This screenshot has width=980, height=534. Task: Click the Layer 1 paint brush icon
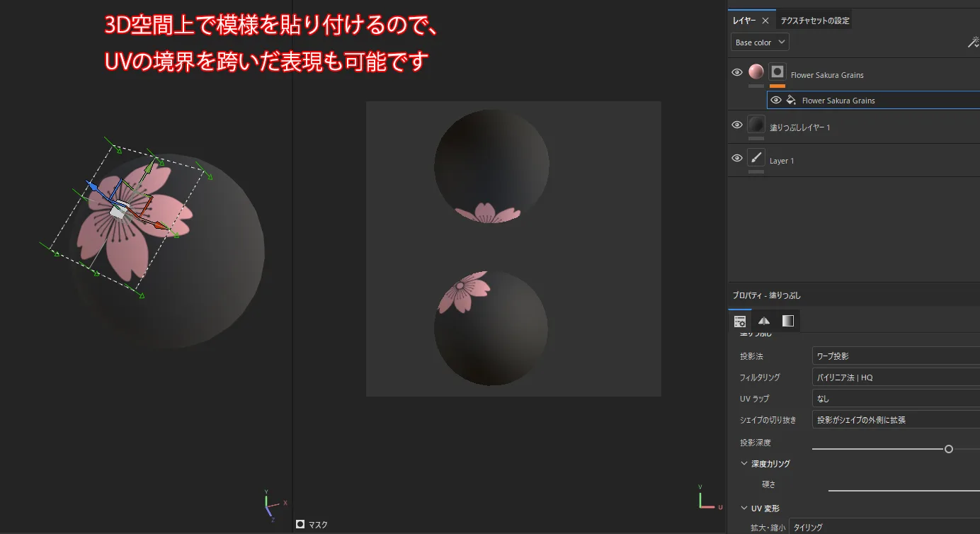tap(756, 158)
